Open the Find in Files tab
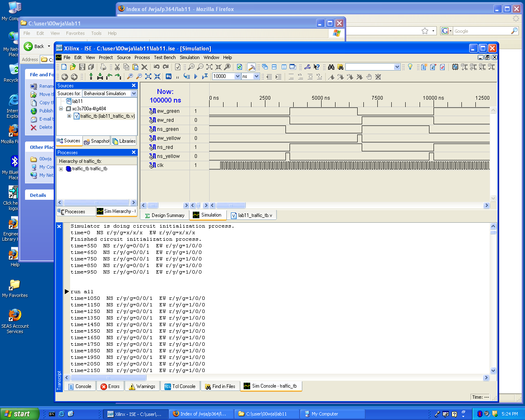 [220, 386]
